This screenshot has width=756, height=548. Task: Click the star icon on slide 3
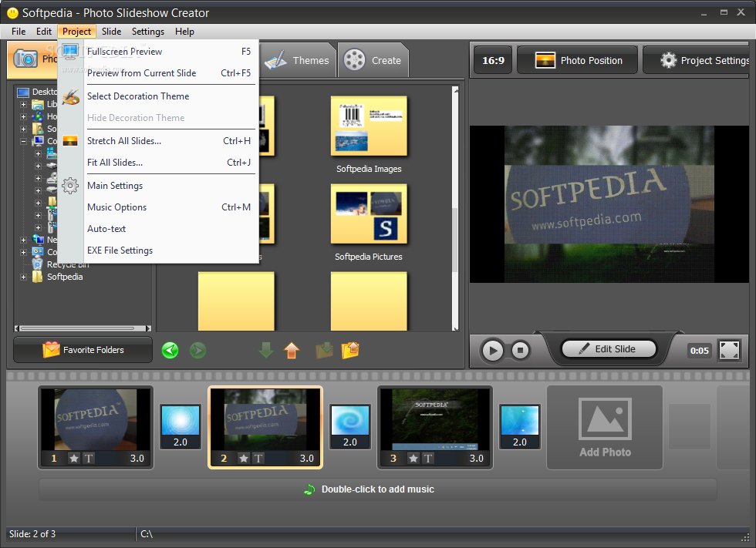click(x=413, y=459)
